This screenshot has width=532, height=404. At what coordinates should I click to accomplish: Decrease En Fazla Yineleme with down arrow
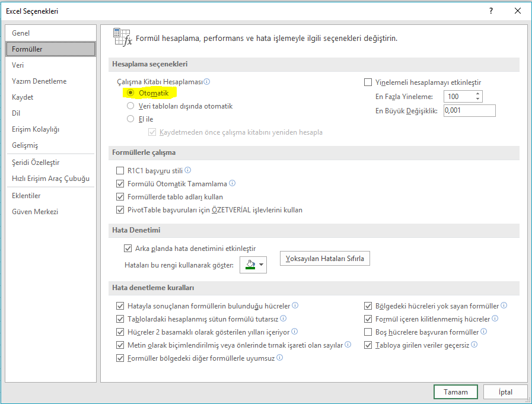477,99
